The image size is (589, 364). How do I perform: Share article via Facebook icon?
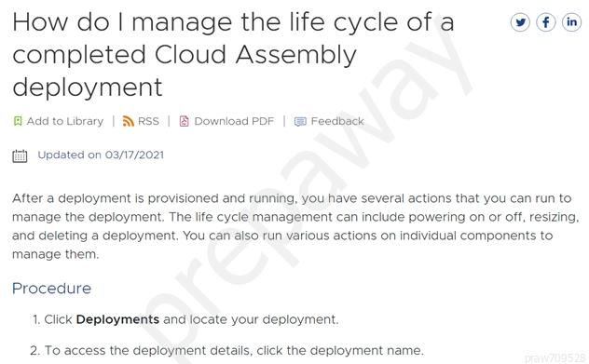click(546, 22)
